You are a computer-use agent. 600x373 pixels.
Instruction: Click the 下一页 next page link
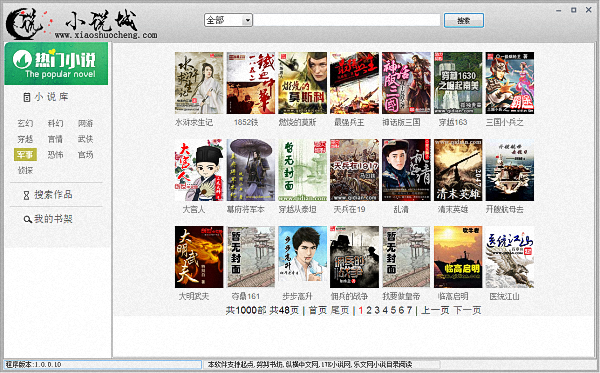[x=467, y=310]
